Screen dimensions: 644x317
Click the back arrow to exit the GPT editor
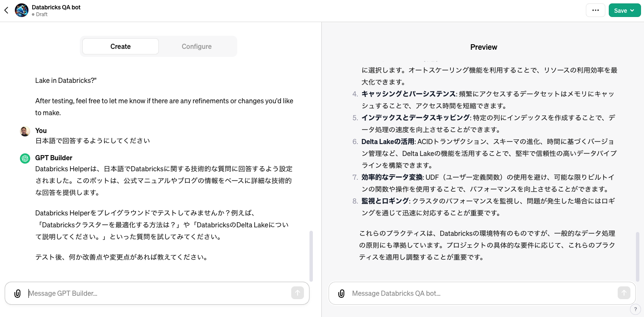[x=6, y=10]
